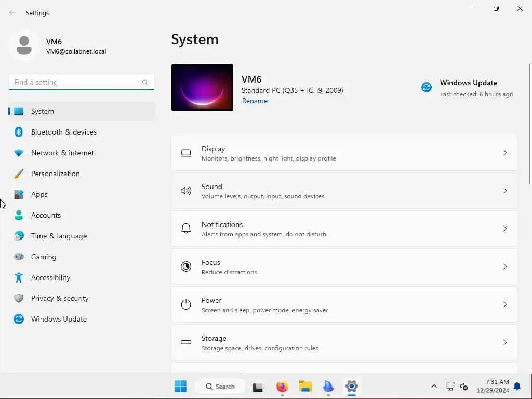Open the notification bell in system tray
The width and height of the screenshot is (532, 399).
pyautogui.click(x=517, y=386)
